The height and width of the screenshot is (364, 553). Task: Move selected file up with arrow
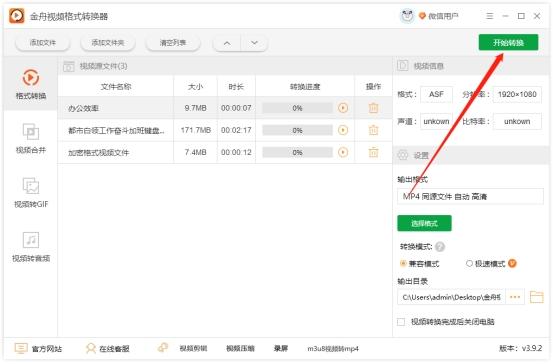(227, 43)
